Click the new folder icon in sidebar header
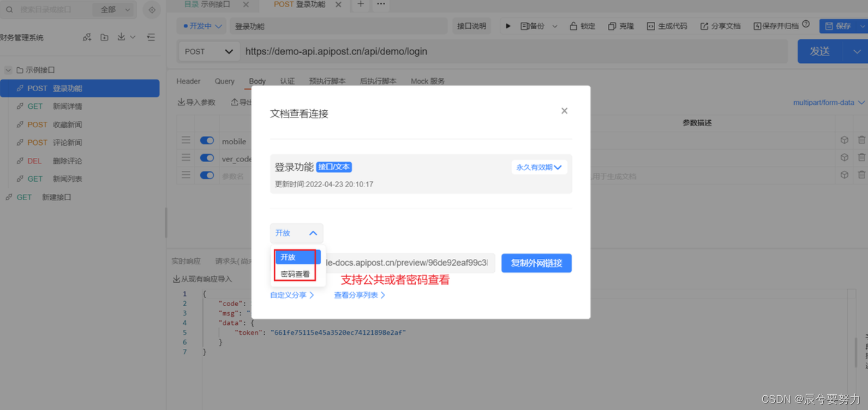 tap(104, 37)
